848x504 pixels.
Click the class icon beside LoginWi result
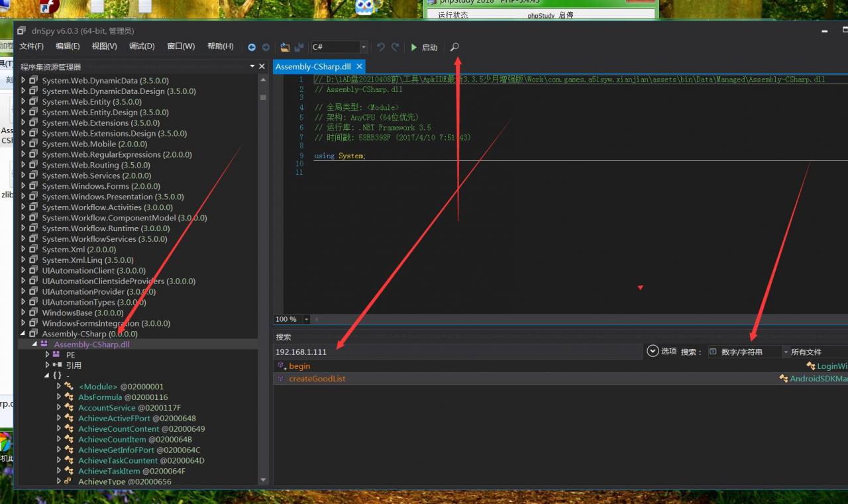[x=810, y=366]
